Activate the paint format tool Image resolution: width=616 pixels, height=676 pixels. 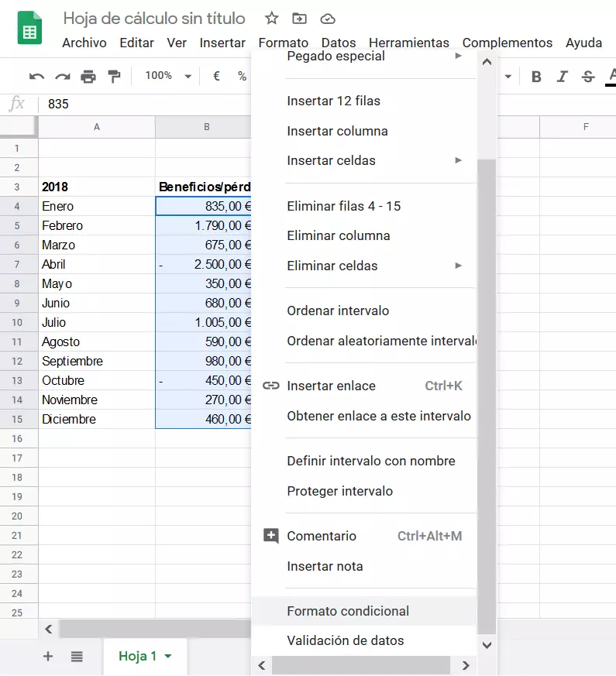pyautogui.click(x=115, y=77)
